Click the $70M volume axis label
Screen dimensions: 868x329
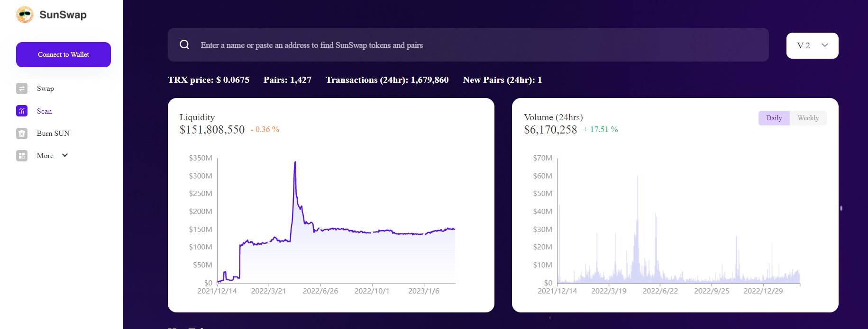pos(543,158)
